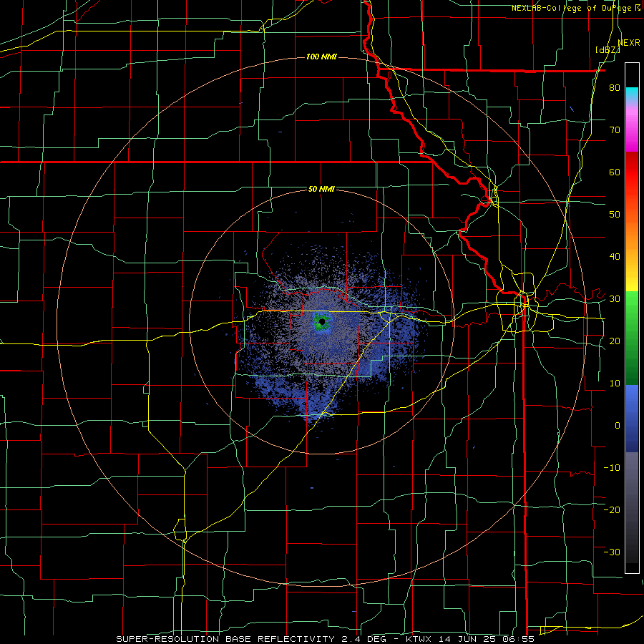
Task: Click the dBZ unit label above the color scale
Action: pyautogui.click(x=608, y=49)
